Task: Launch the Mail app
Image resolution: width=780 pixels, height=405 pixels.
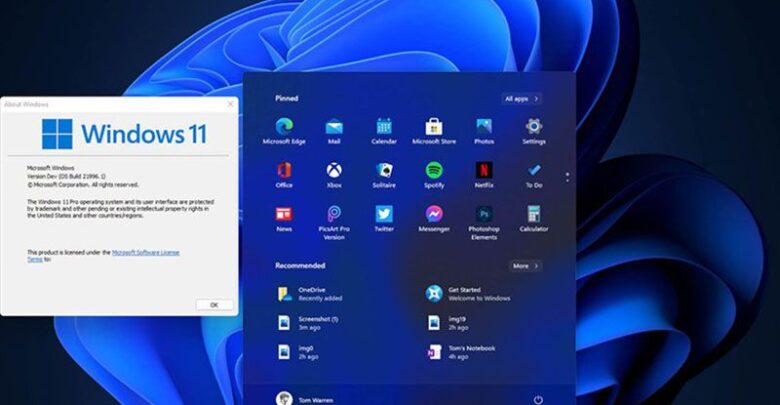Action: tap(334, 127)
